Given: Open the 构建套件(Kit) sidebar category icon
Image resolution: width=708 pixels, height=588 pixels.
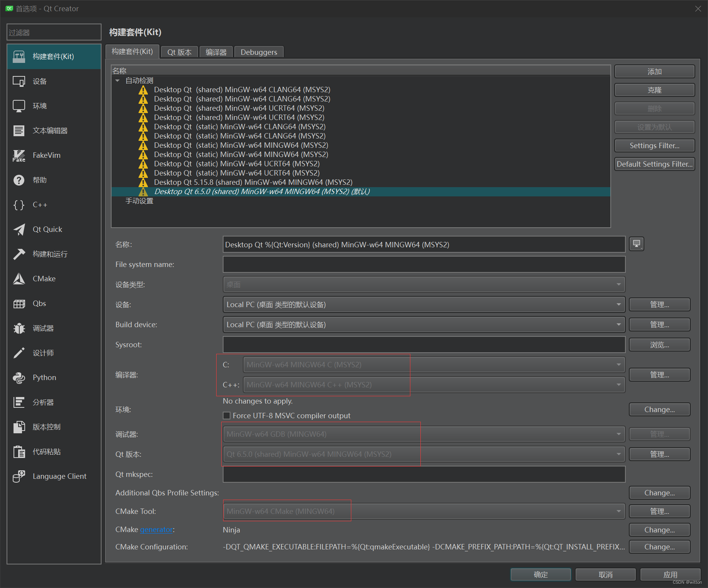Looking at the screenshot, I should coord(19,57).
